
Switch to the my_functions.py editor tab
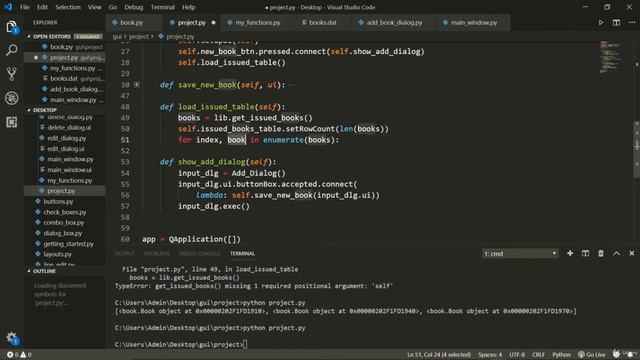click(x=258, y=22)
